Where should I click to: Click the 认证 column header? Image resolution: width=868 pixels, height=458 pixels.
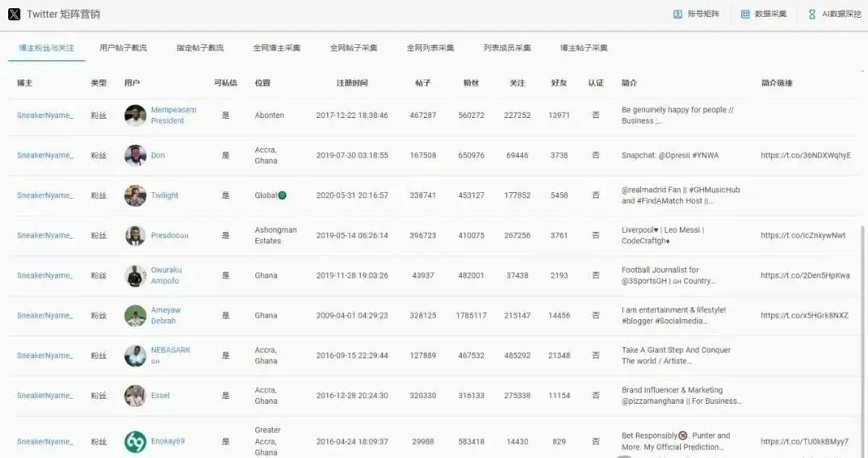(x=596, y=82)
